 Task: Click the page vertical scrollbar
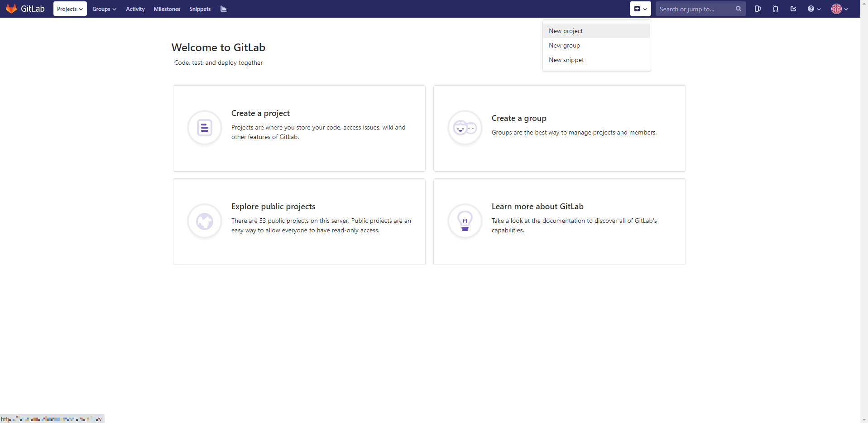[864, 211]
